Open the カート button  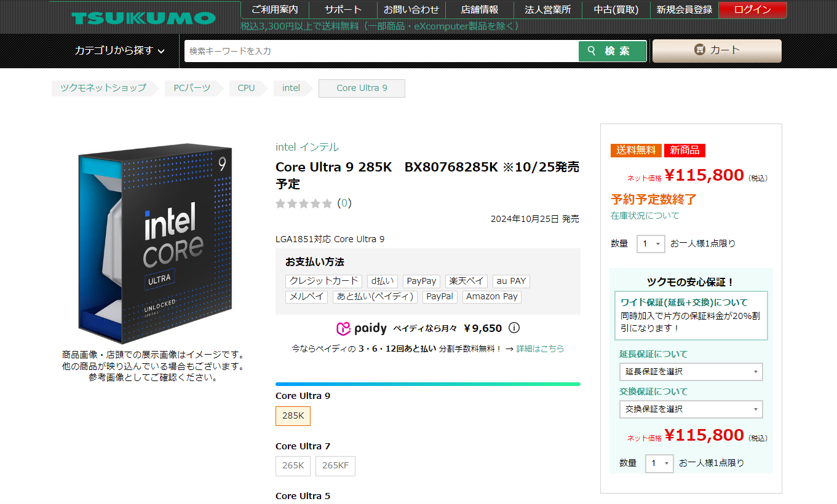(x=717, y=51)
